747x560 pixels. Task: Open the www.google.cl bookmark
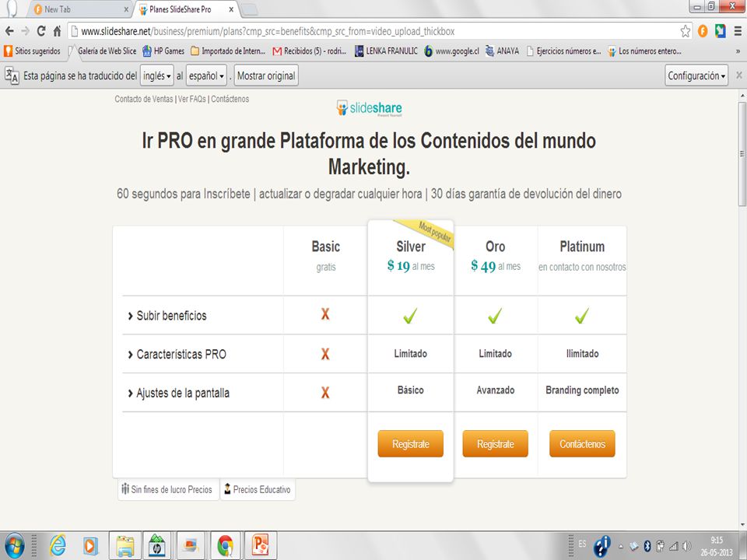tap(451, 51)
